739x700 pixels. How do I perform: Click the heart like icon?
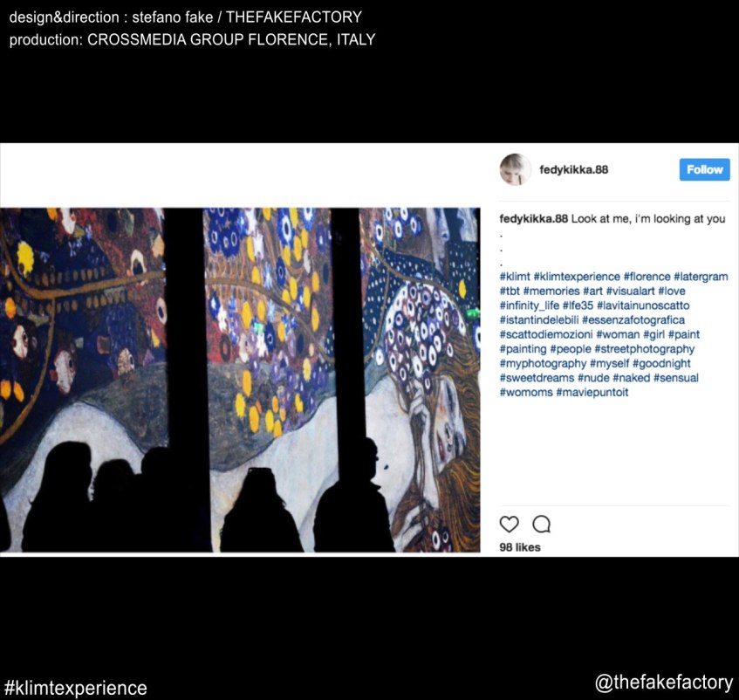coord(509,524)
